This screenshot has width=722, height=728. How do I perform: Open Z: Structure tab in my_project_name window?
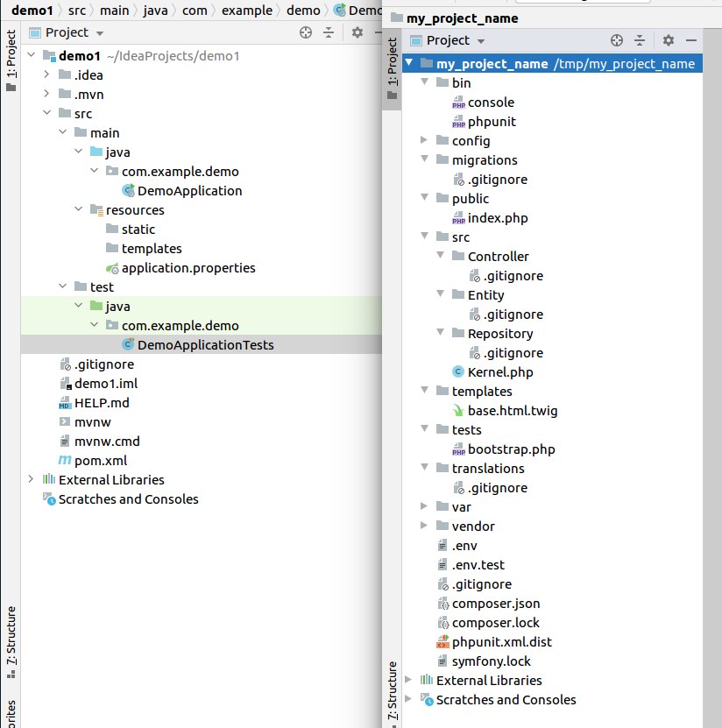(x=392, y=692)
